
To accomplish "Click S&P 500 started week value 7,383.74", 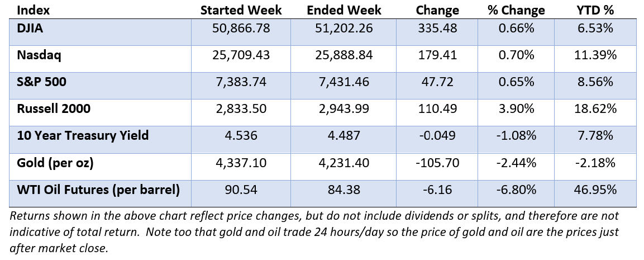I will coord(241,82).
